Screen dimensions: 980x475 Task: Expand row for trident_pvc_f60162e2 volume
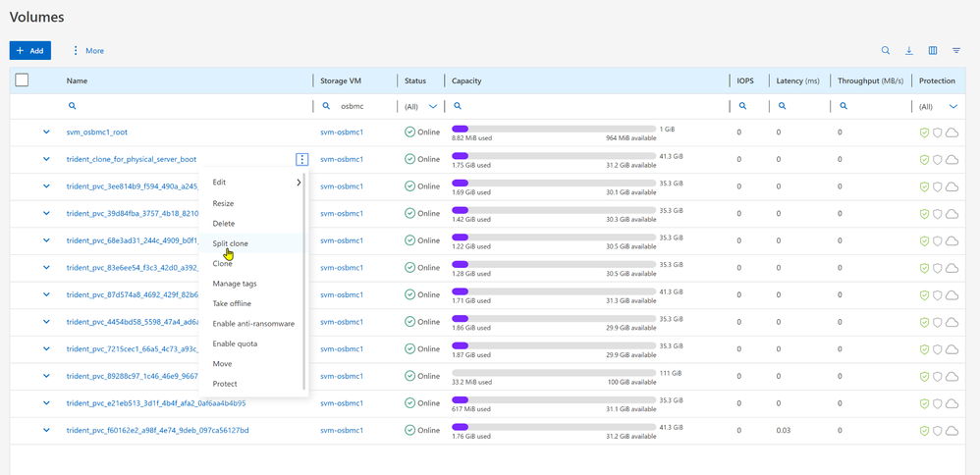pyautogui.click(x=46, y=430)
